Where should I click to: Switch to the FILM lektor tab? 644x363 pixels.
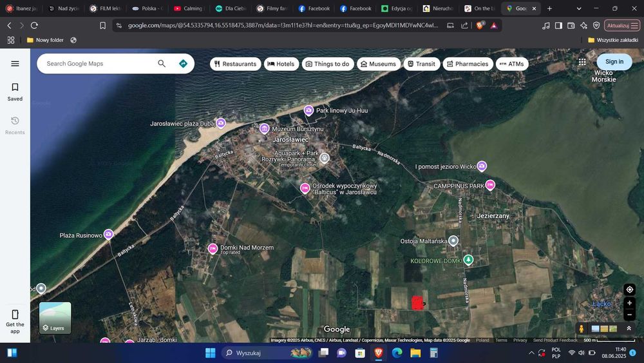tap(106, 8)
